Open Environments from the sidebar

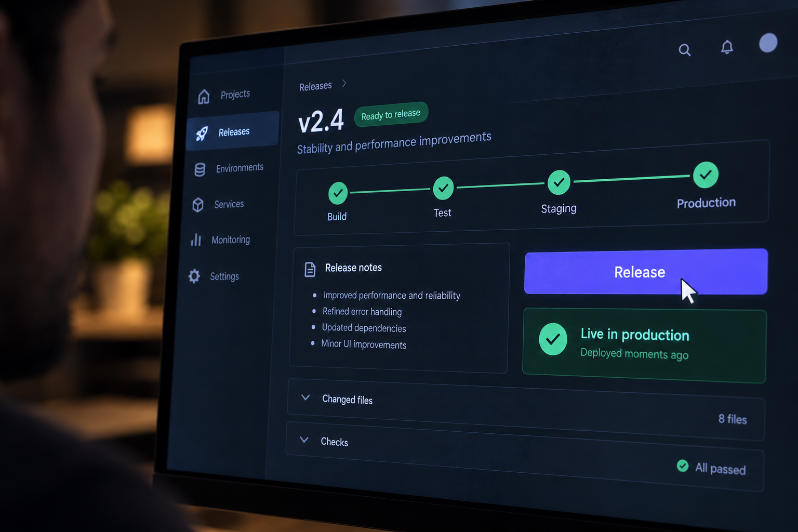click(x=240, y=168)
